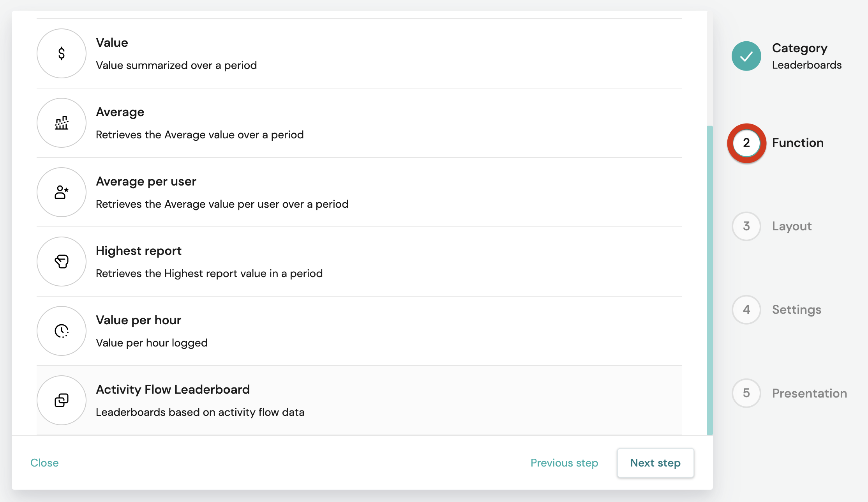Click the Average per user person icon

point(62,192)
